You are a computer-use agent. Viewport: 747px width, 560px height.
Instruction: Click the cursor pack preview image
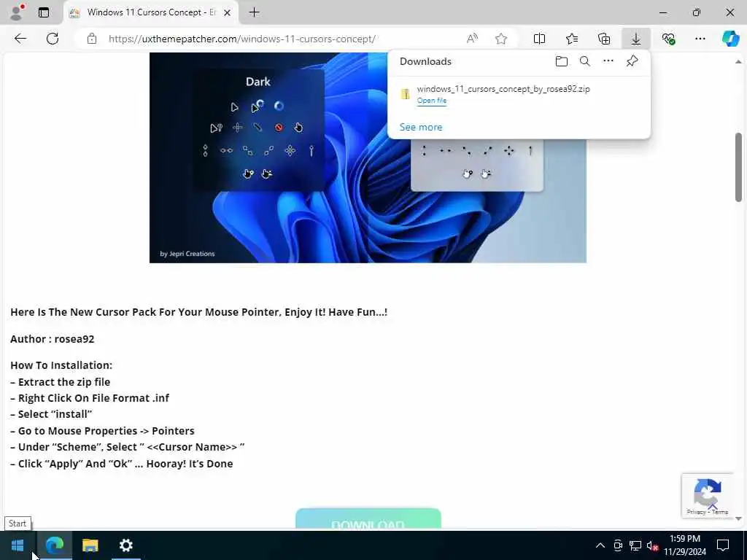(368, 157)
